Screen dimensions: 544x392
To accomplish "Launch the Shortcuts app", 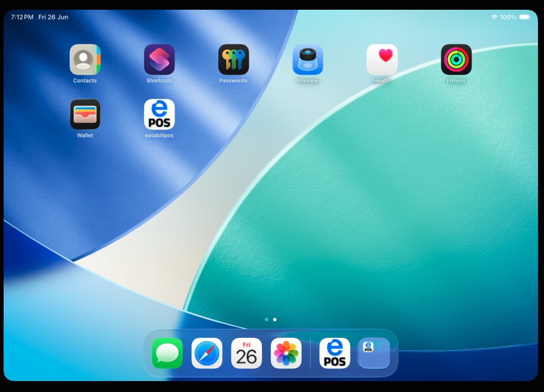I will click(x=159, y=60).
